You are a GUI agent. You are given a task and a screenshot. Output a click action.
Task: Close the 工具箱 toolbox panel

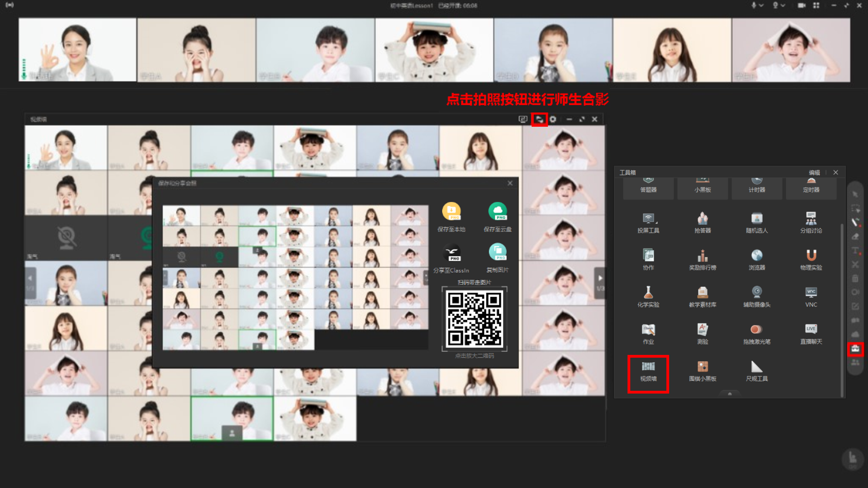point(835,173)
